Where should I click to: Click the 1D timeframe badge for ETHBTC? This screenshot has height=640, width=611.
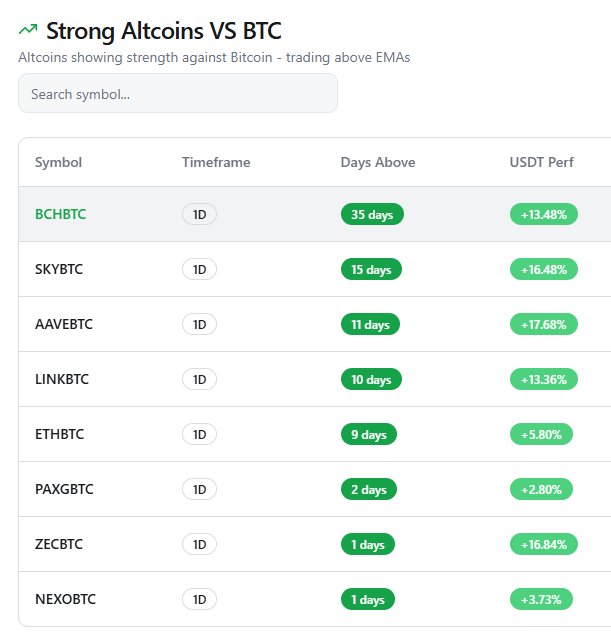199,434
